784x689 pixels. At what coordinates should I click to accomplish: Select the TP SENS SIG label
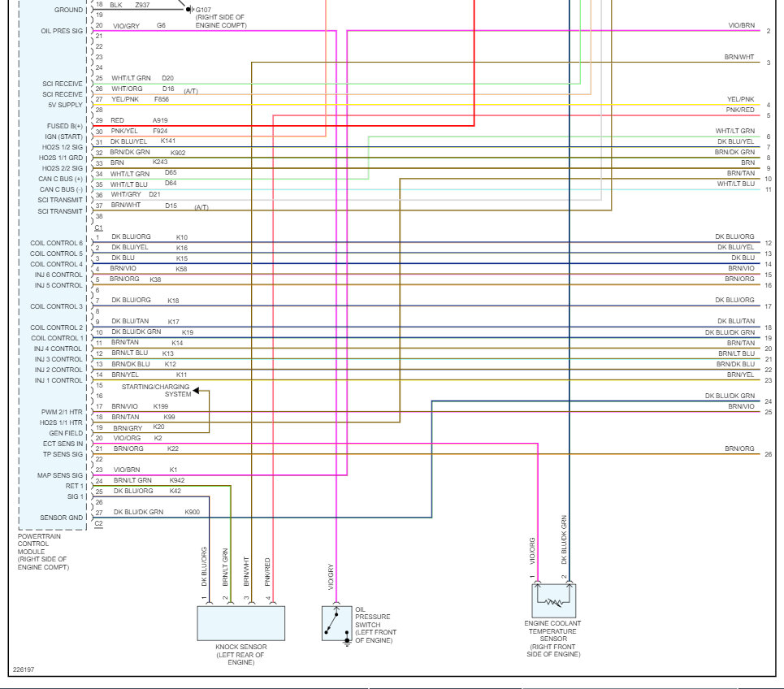pyautogui.click(x=63, y=454)
